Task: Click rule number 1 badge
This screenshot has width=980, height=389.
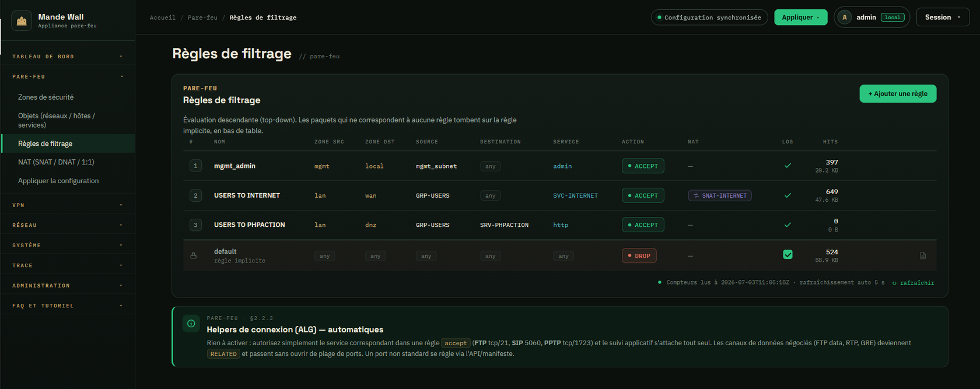Action: [x=195, y=166]
